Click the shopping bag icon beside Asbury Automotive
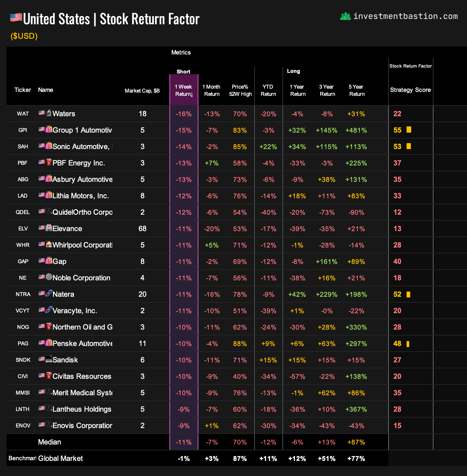This screenshot has width=467, height=476. pos(49,179)
